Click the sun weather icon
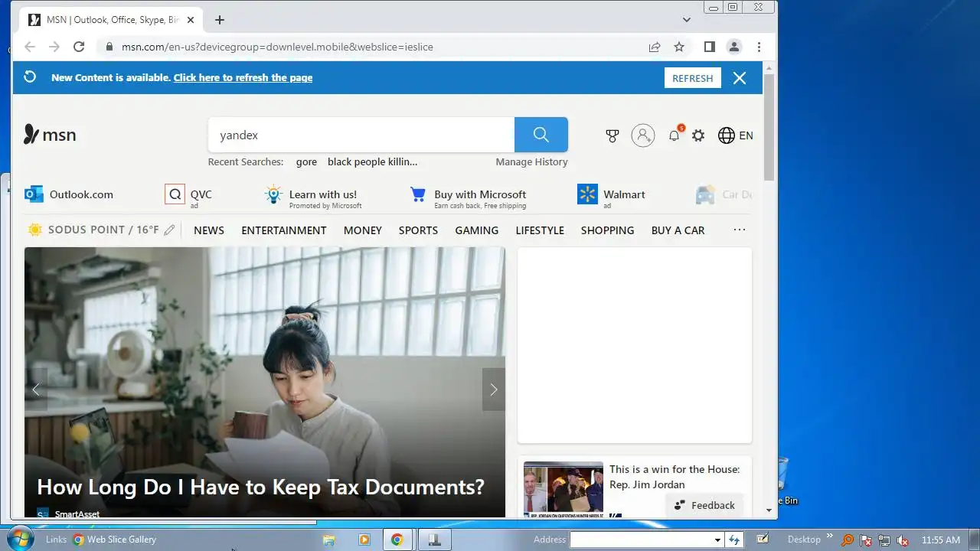 pyautogui.click(x=35, y=230)
